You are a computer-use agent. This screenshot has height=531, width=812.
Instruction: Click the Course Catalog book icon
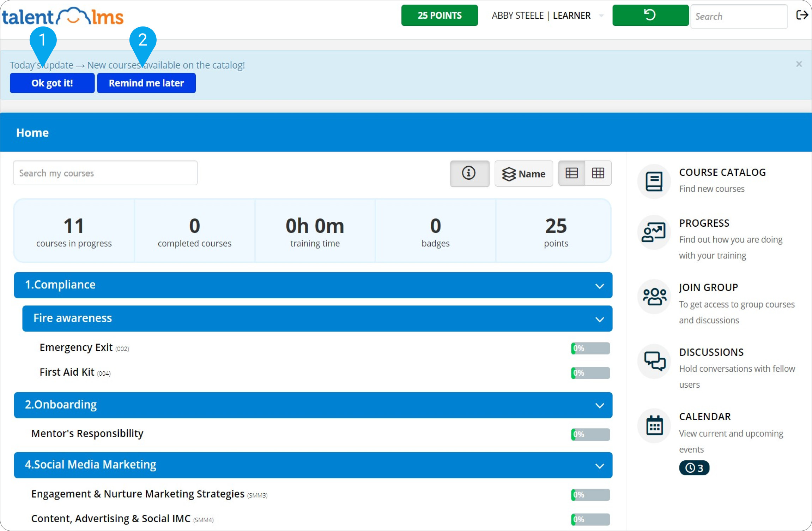(x=654, y=181)
